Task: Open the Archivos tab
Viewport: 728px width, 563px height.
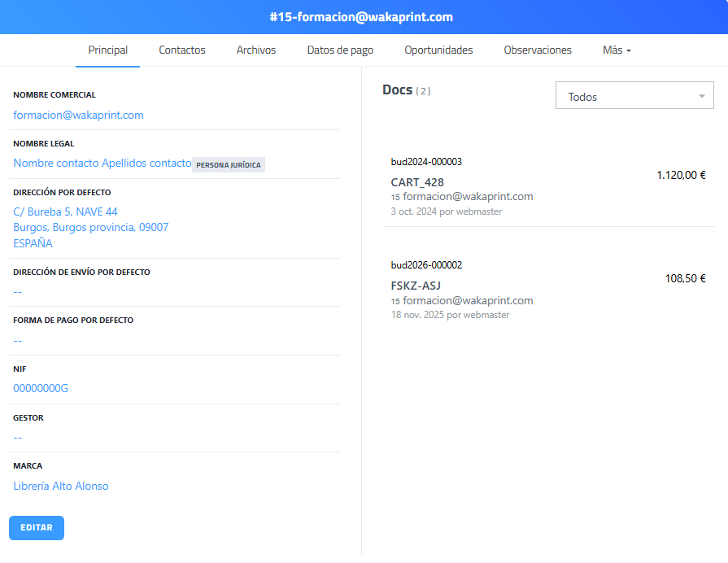Action: (x=256, y=50)
